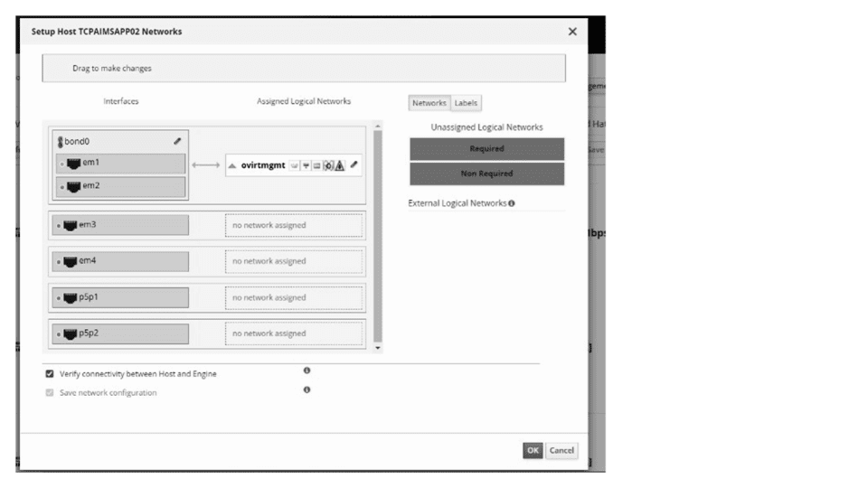Viewport: 868px width, 488px height.
Task: Click the bond0 edit pencil icon
Action: tap(177, 141)
